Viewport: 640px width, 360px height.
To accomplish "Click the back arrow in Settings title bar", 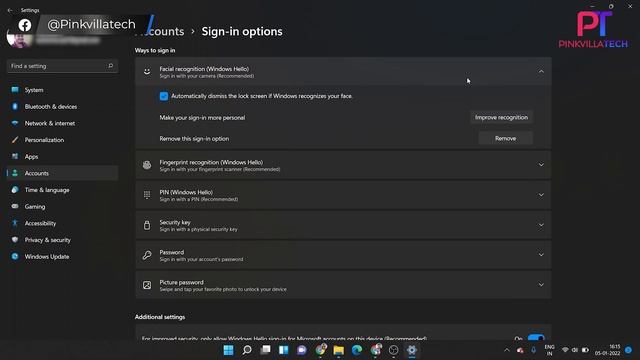I will coord(10,10).
